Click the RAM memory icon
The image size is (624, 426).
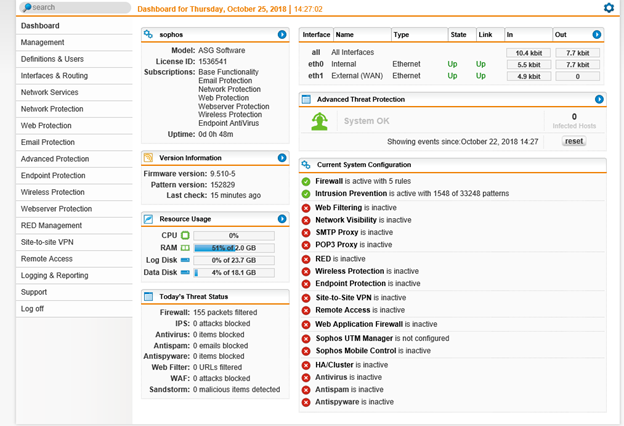click(185, 248)
